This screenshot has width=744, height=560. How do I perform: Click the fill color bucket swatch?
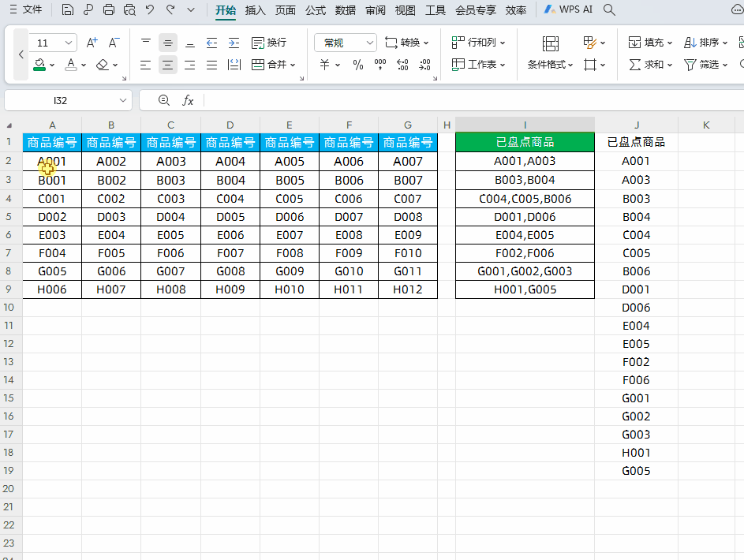click(x=40, y=65)
